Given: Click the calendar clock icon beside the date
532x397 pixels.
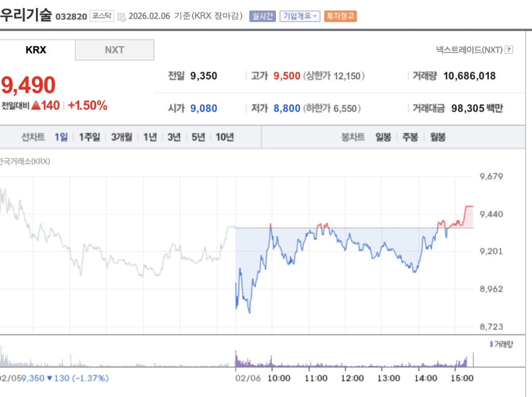Looking at the screenshot, I should (122, 17).
